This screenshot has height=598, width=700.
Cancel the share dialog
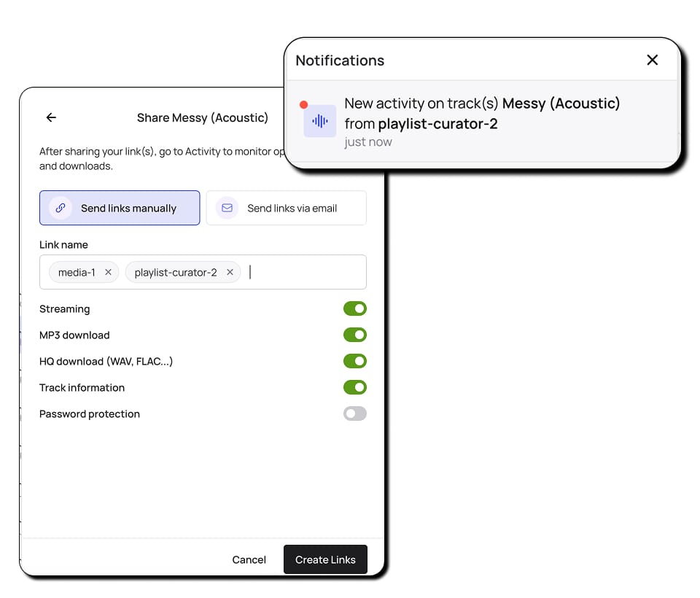[249, 559]
